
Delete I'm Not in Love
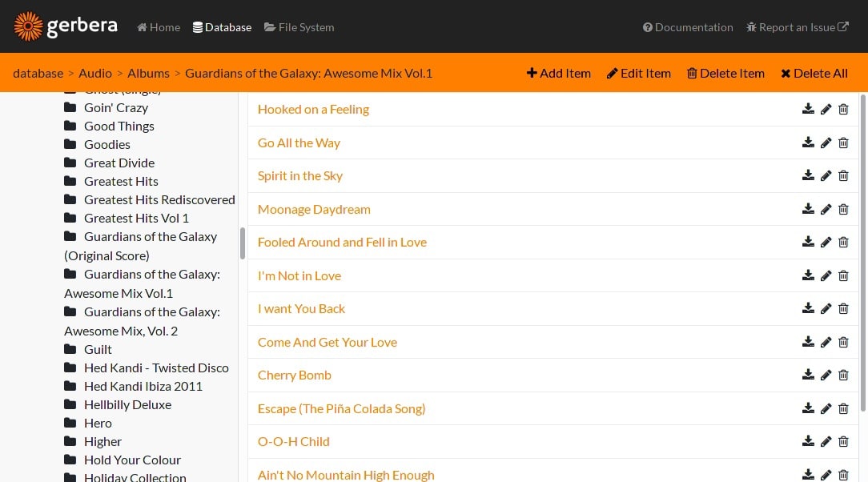click(x=843, y=275)
